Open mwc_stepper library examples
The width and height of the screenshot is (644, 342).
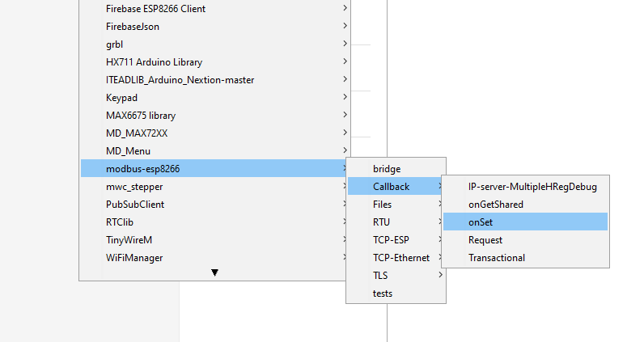pos(214,187)
